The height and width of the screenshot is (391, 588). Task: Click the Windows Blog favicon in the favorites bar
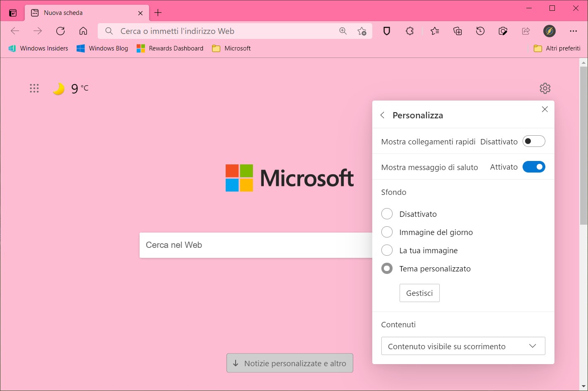click(x=81, y=48)
